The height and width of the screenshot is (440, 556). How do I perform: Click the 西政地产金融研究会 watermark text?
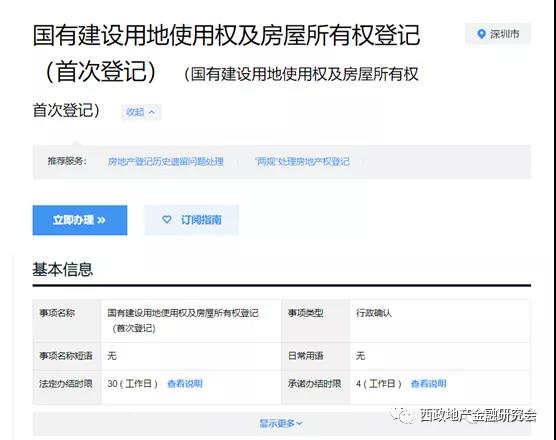click(x=478, y=415)
